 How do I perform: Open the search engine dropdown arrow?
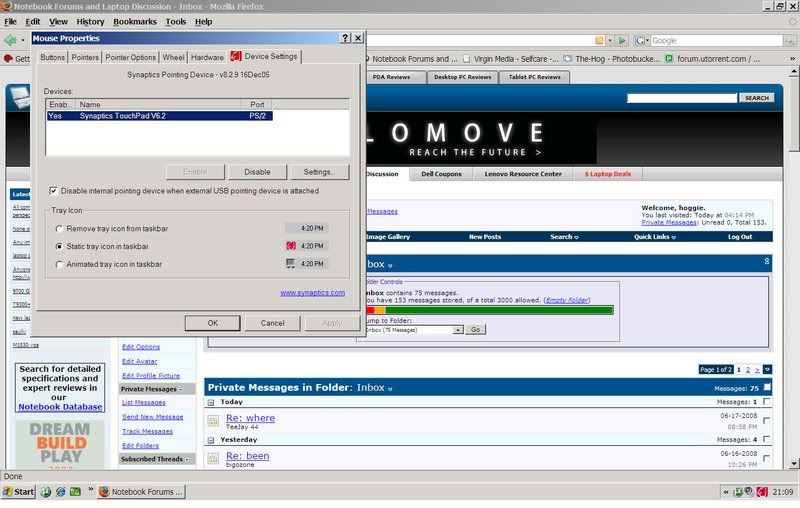(647, 40)
